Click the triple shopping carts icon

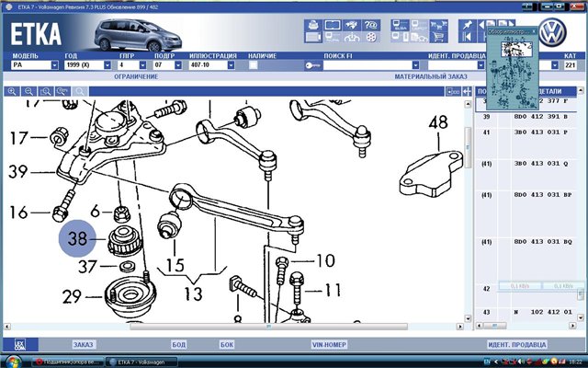click(x=438, y=25)
